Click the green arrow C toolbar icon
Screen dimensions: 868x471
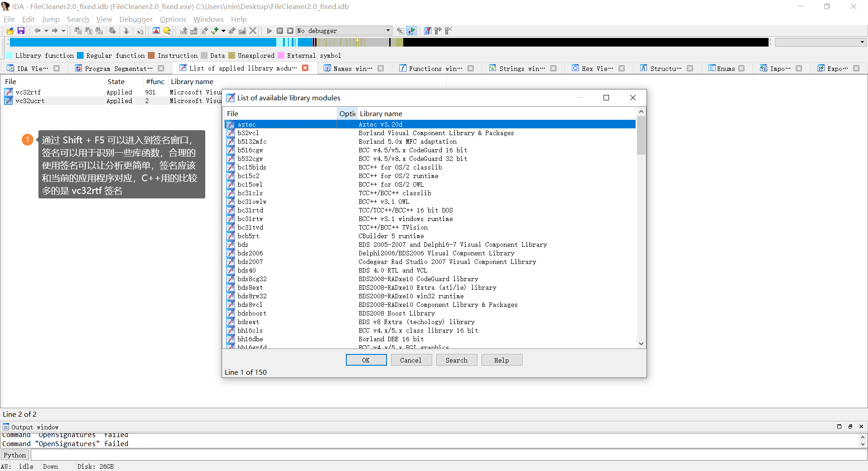[x=411, y=31]
